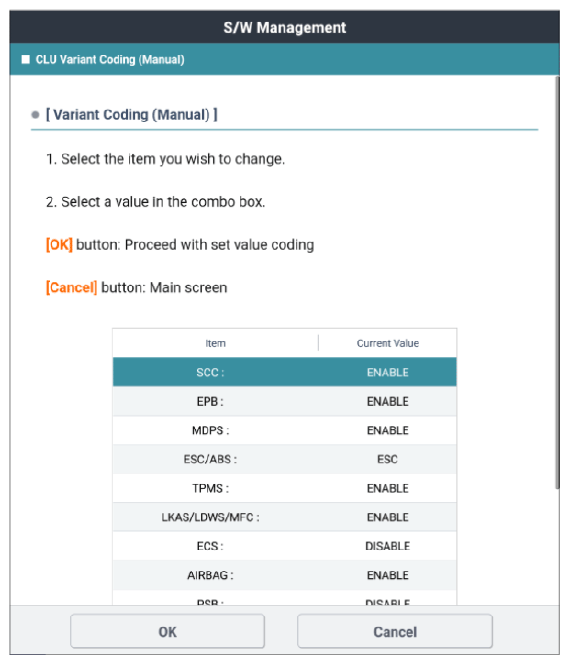Click the gray bullet beside Variant Coding heading
Screen dimensions: 569x664
(x=36, y=115)
